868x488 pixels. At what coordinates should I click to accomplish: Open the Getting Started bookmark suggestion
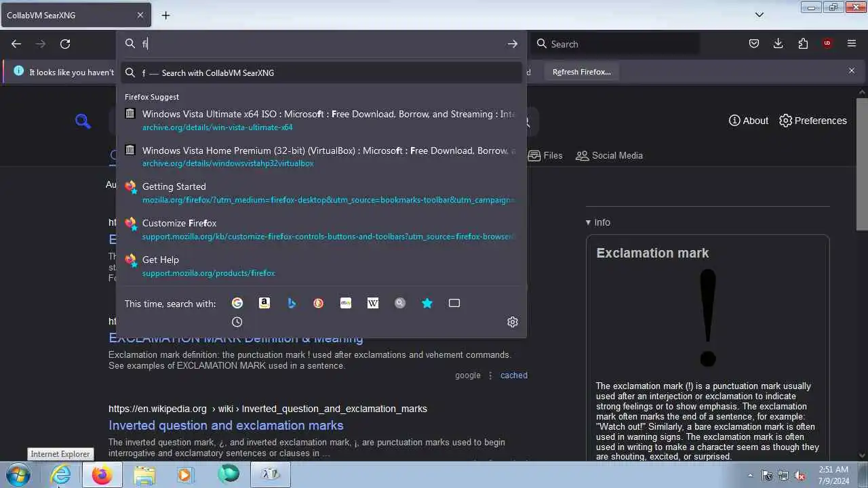pyautogui.click(x=321, y=192)
